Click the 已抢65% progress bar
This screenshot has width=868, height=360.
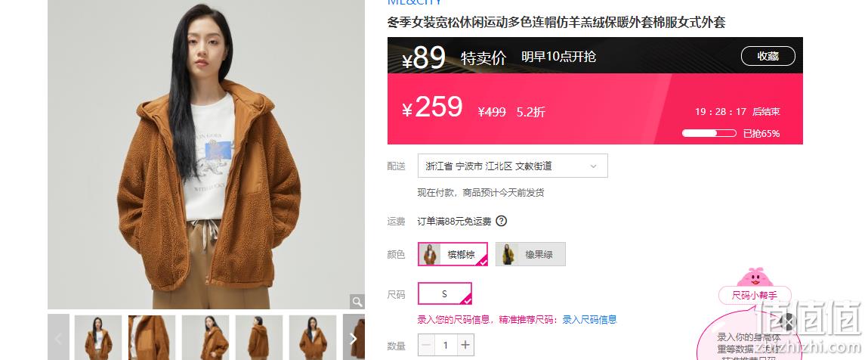pos(709,133)
